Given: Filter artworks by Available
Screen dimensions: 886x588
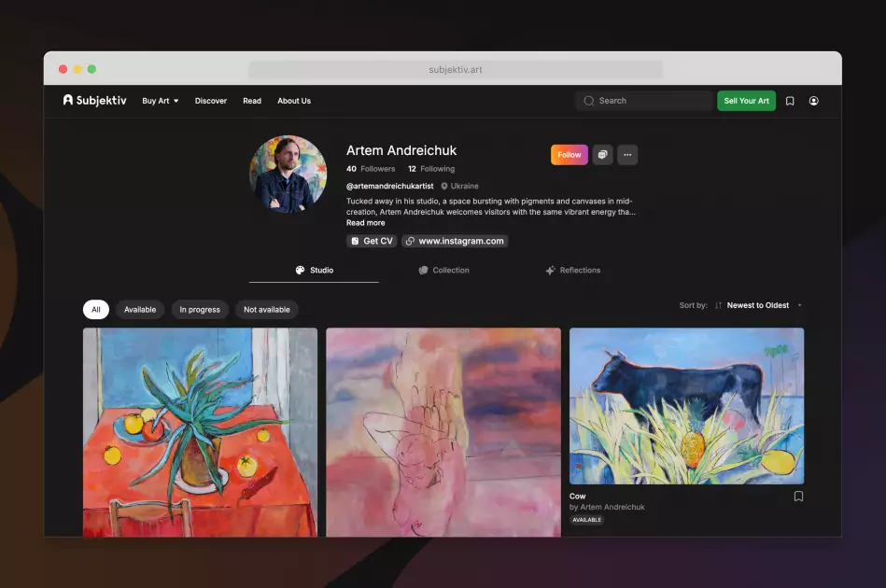Looking at the screenshot, I should click(140, 310).
